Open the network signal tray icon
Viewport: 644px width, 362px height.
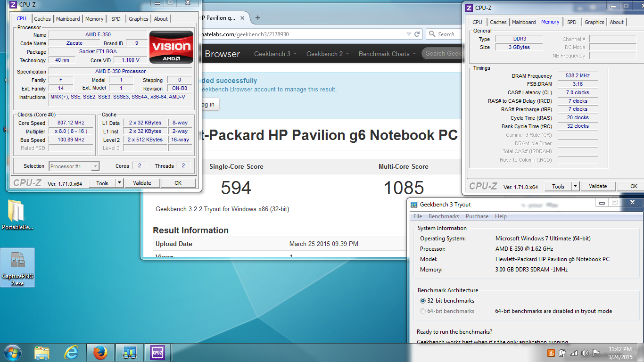(574, 353)
